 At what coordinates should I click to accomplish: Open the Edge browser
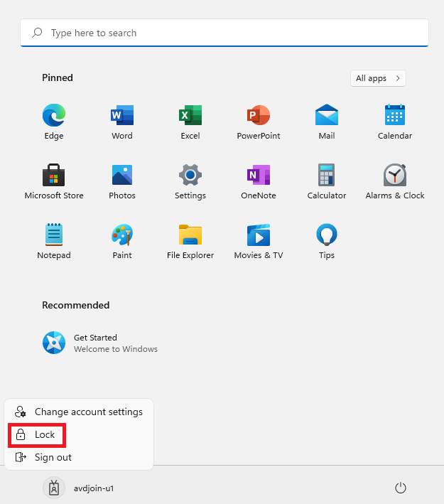click(54, 122)
